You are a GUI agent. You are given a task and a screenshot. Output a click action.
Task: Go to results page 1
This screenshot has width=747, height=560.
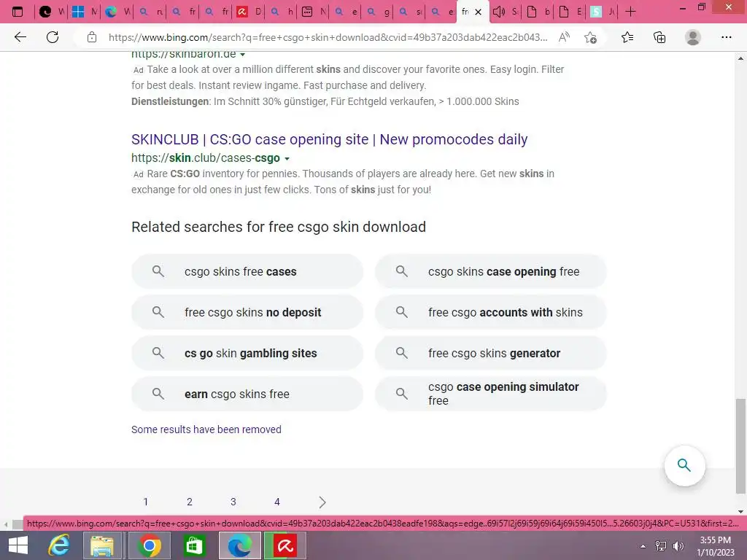click(146, 502)
